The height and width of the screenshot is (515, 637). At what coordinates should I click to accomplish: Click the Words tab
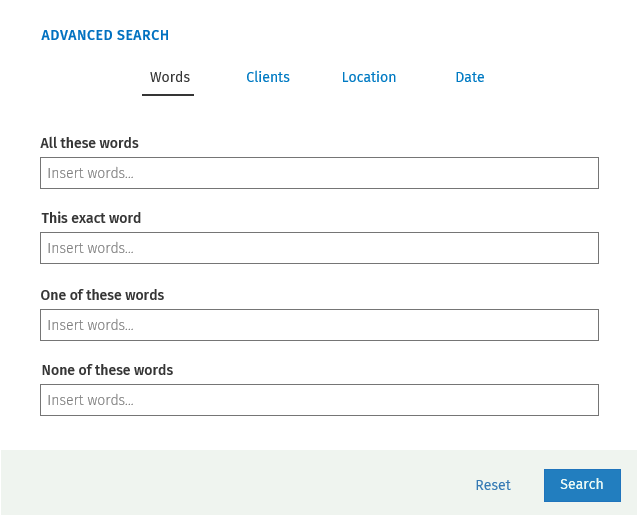169,77
